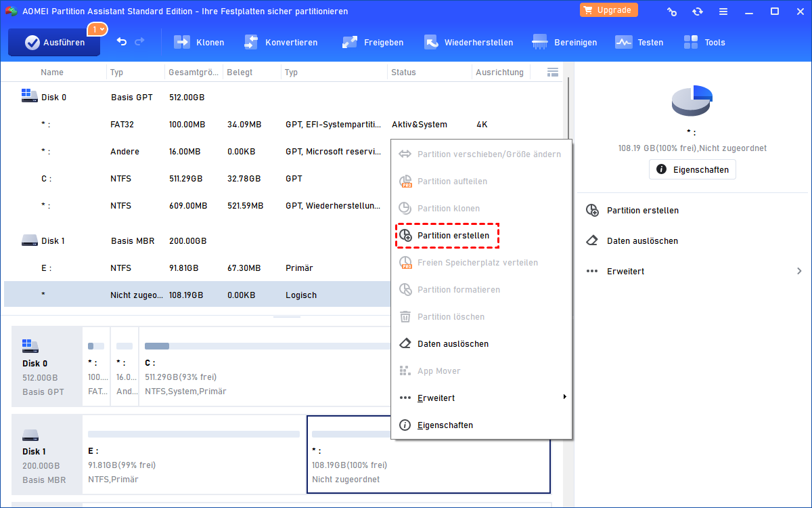The width and height of the screenshot is (812, 508).
Task: Sort by the Belegt column header
Action: 240,72
